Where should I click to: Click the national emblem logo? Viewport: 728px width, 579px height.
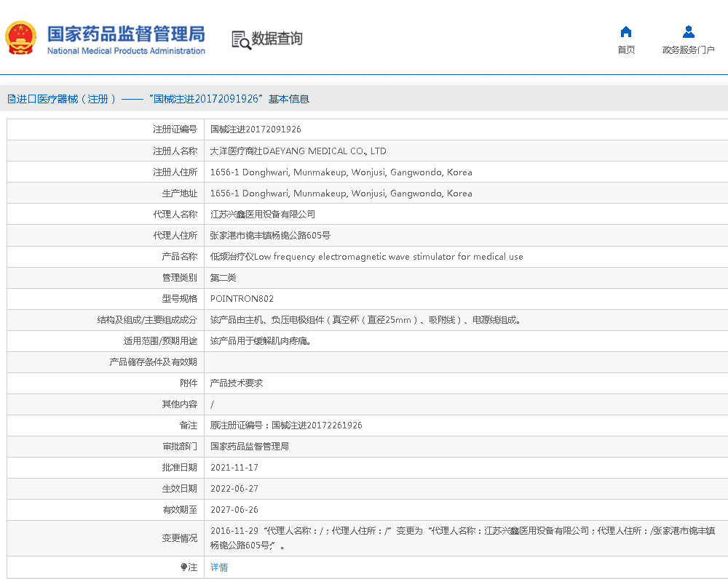pos(21,38)
